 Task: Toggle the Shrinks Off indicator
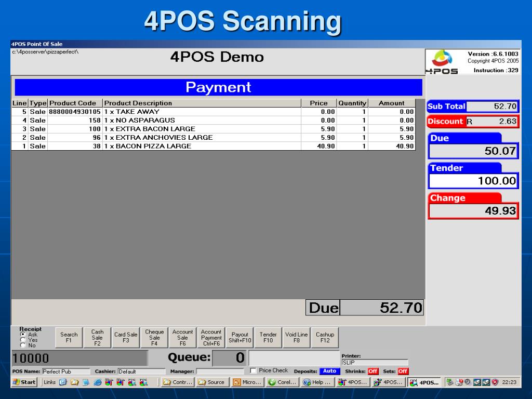[x=373, y=371]
